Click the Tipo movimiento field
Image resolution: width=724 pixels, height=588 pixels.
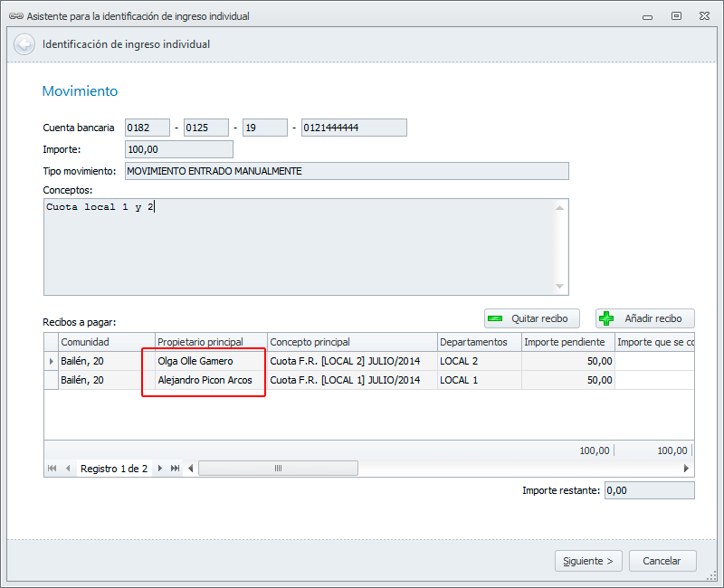[347, 171]
